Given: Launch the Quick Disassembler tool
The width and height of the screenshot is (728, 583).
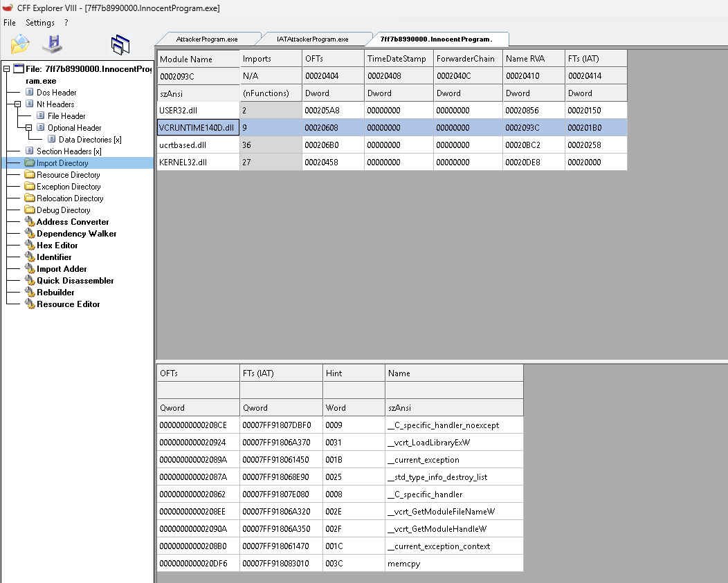Looking at the screenshot, I should [75, 280].
